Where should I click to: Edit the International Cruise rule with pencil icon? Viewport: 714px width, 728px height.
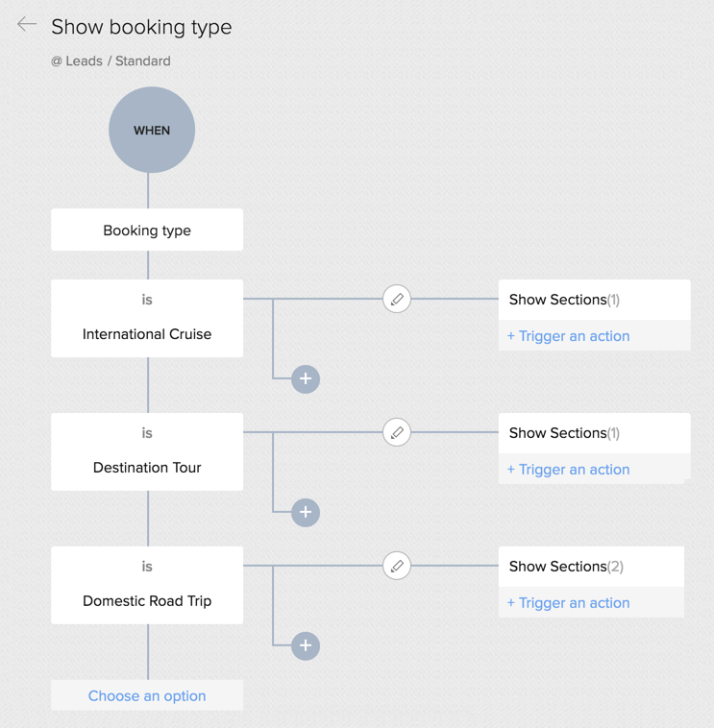pyautogui.click(x=397, y=299)
